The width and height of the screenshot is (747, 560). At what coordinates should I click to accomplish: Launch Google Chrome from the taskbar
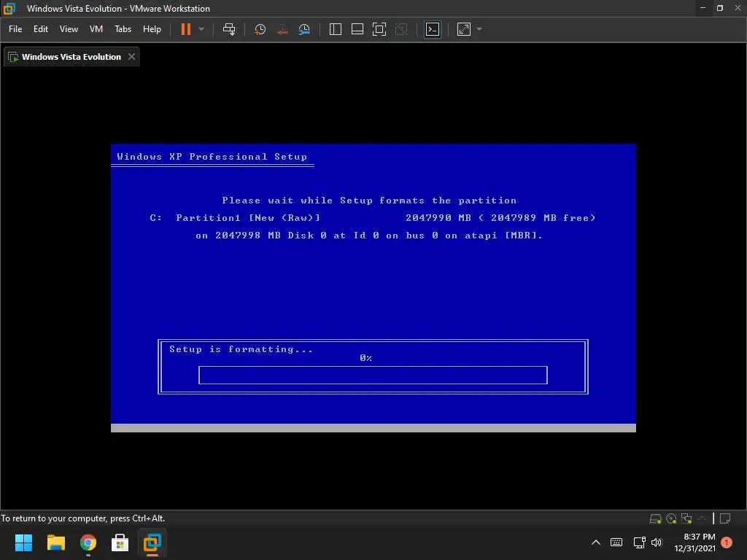[88, 542]
